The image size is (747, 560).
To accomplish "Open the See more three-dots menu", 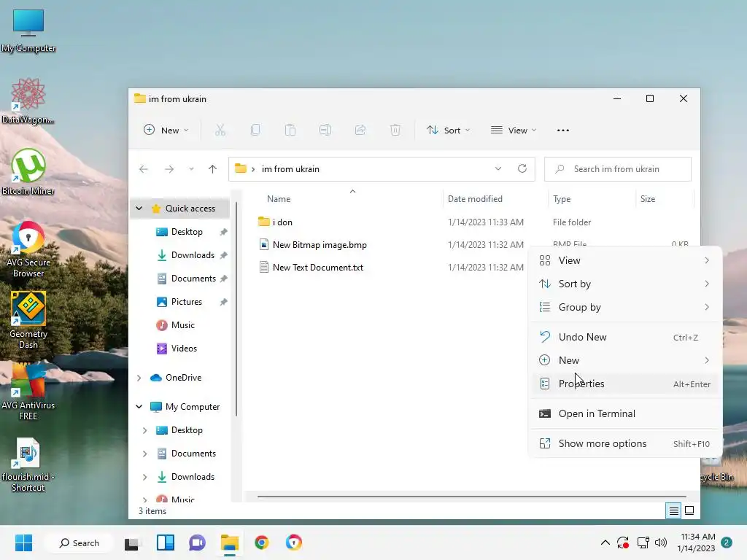I will pyautogui.click(x=563, y=130).
